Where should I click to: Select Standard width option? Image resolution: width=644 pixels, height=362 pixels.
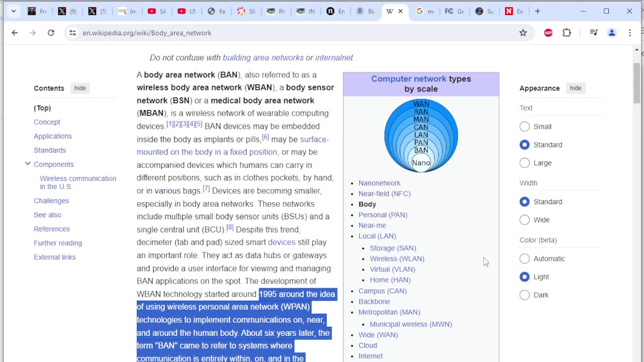click(525, 202)
